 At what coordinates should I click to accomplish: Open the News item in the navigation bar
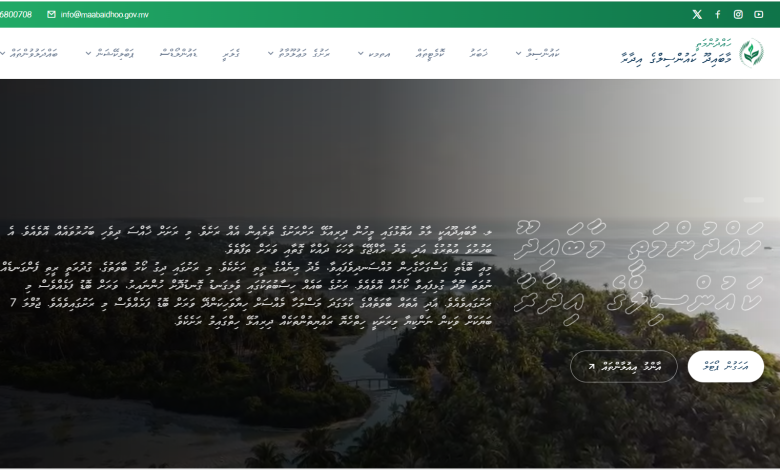coord(479,53)
